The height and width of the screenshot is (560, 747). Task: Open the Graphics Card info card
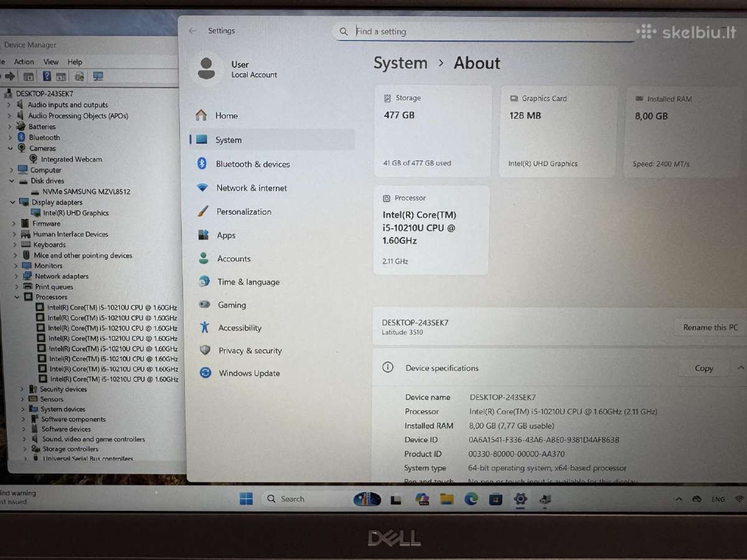coord(558,132)
